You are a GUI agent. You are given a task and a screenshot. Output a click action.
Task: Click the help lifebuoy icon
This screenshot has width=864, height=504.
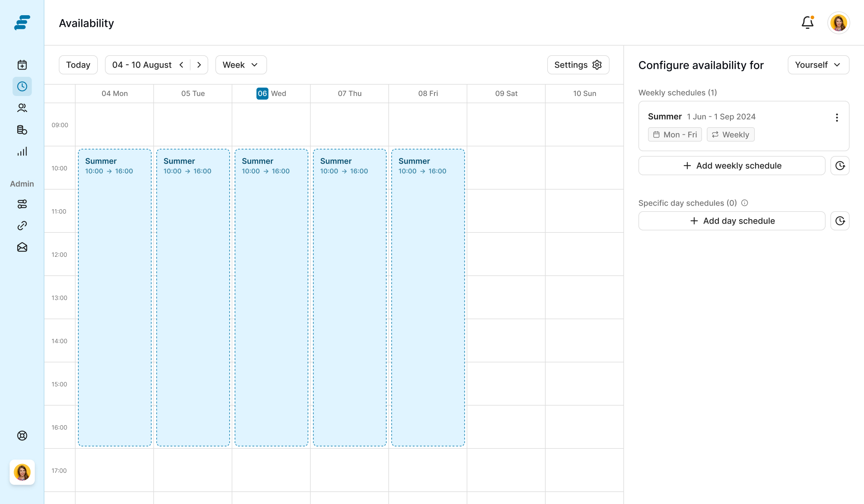pyautogui.click(x=22, y=436)
